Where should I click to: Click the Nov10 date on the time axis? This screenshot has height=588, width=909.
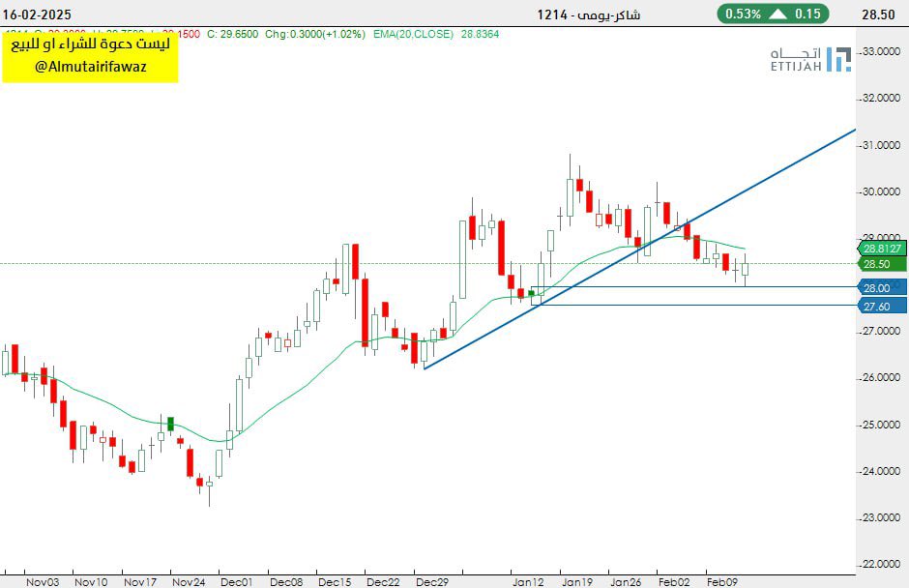coord(91,581)
